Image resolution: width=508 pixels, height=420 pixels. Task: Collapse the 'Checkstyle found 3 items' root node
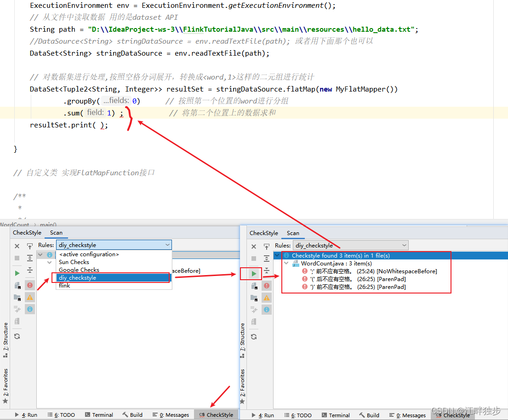click(x=277, y=255)
